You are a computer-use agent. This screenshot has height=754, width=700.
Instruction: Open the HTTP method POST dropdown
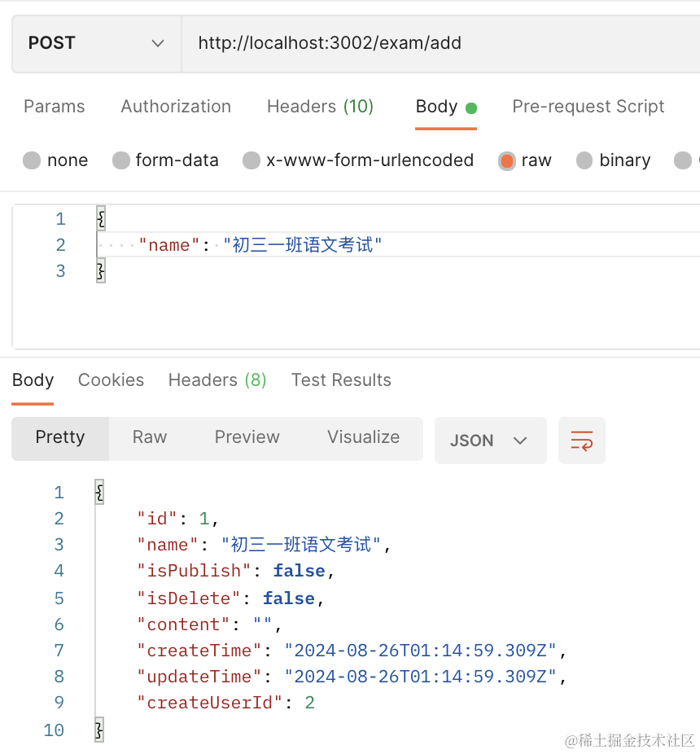coord(96,43)
